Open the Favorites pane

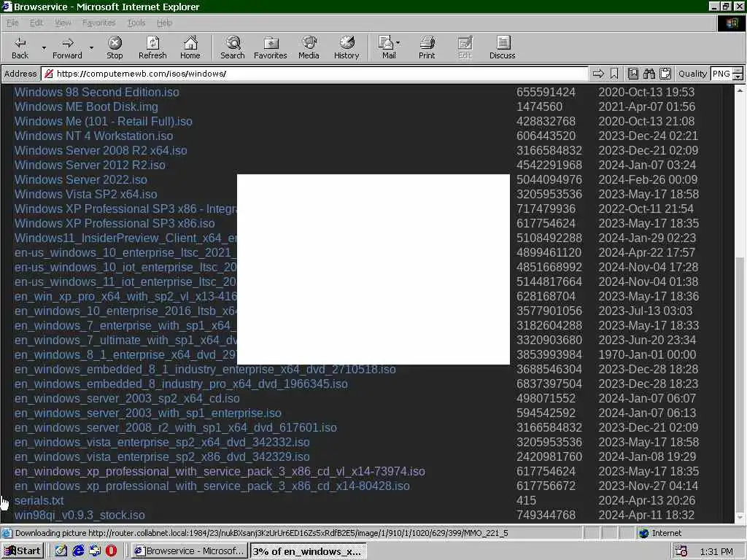click(x=271, y=47)
